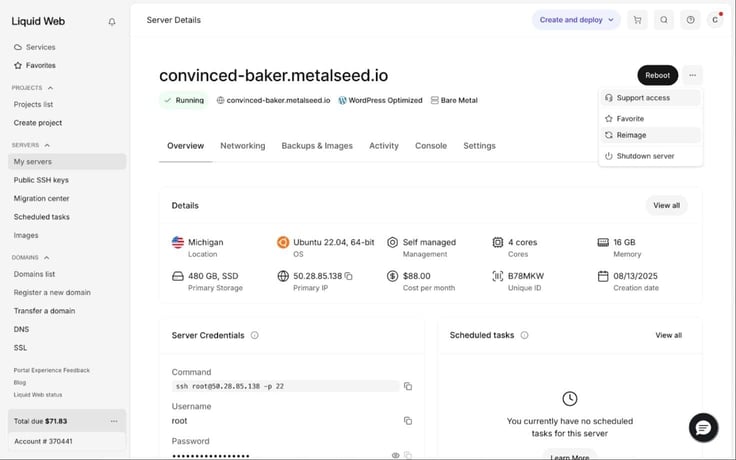Switch to the Backups & Images tab
The width and height of the screenshot is (736, 460).
coord(317,146)
